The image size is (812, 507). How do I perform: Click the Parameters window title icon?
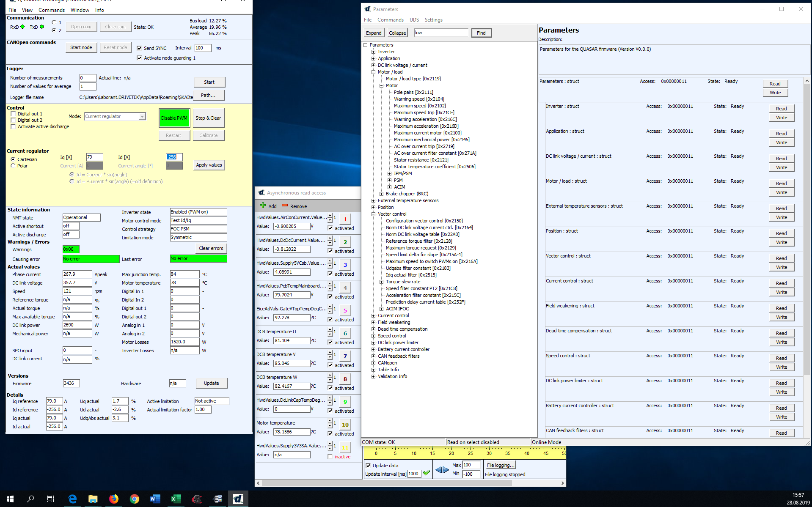coord(368,9)
